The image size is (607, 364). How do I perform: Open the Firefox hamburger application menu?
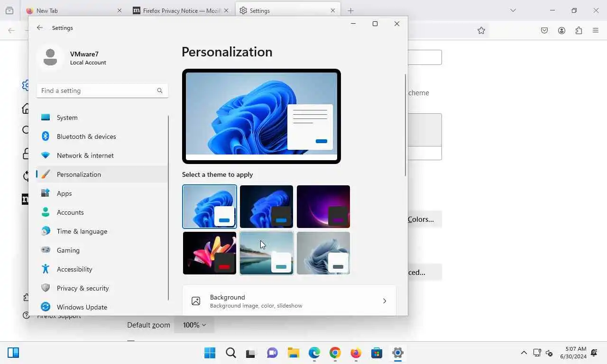pos(596,30)
